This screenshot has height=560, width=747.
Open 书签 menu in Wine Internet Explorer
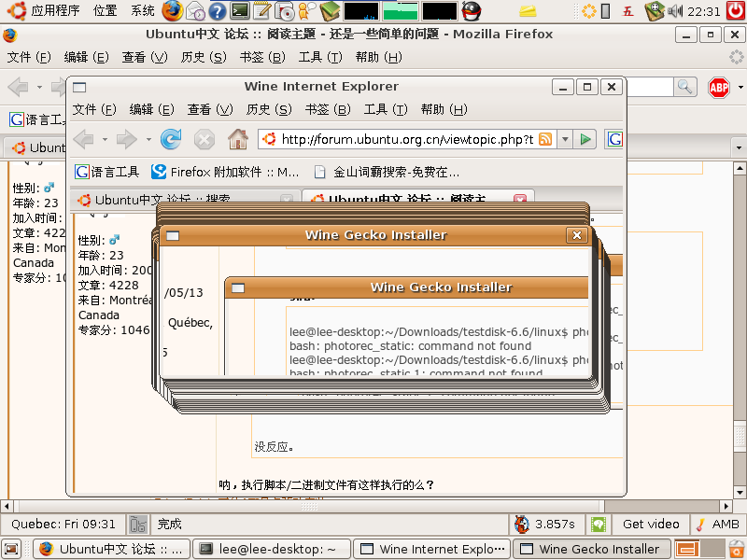pyautogui.click(x=328, y=109)
